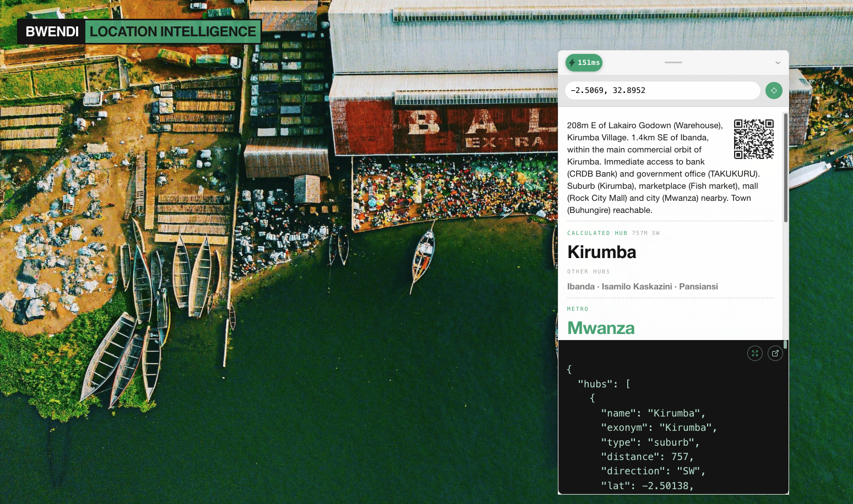Click the results panel vertical scrollbar
This screenshot has width=853, height=504.
pos(785,168)
